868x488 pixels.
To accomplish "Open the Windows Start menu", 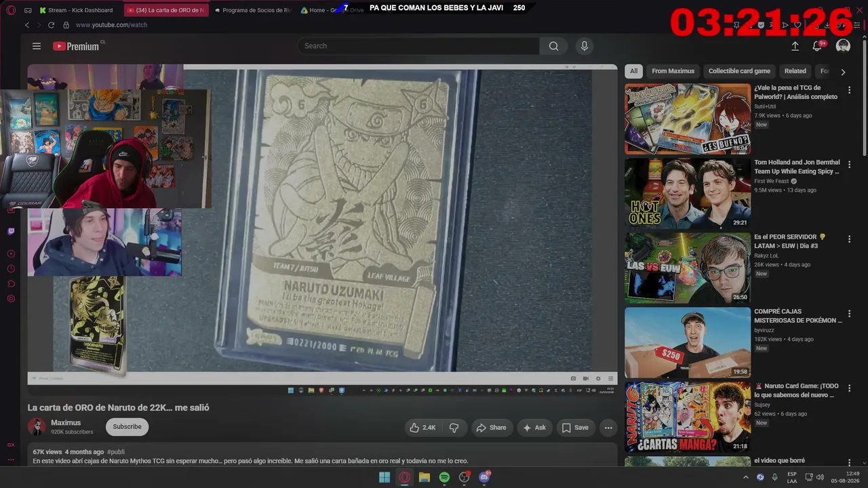I will tap(384, 477).
